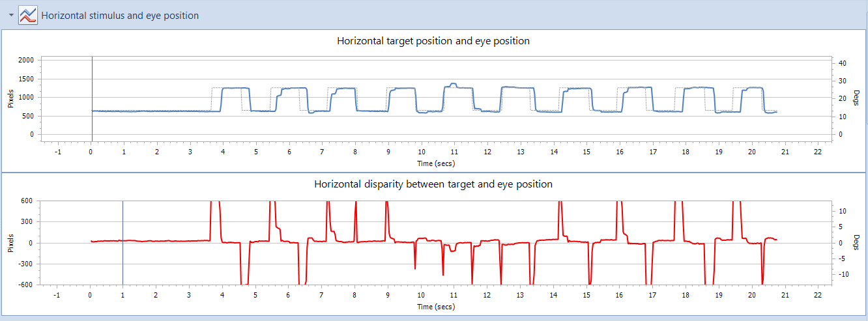Click the line chart icon in panel header
This screenshot has height=321, width=868.
tap(27, 15)
